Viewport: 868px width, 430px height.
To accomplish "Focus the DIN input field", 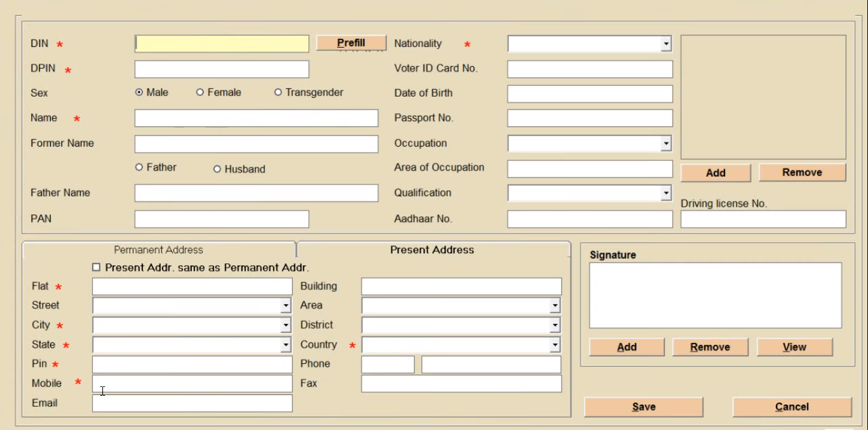I will (222, 44).
